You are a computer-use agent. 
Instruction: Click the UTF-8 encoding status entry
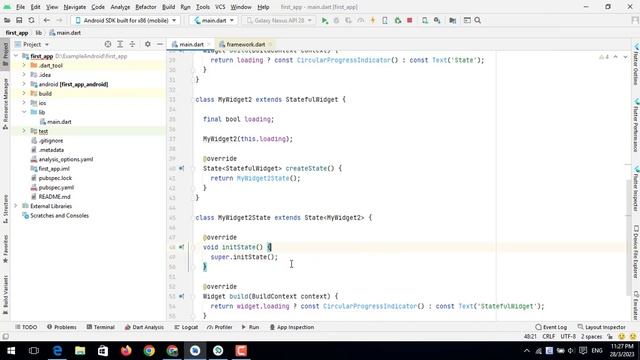568,337
